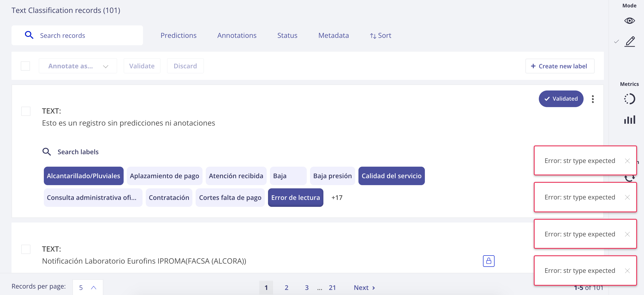Screen dimensions: 644x295
Task: Click Next page link
Action: [364, 287]
